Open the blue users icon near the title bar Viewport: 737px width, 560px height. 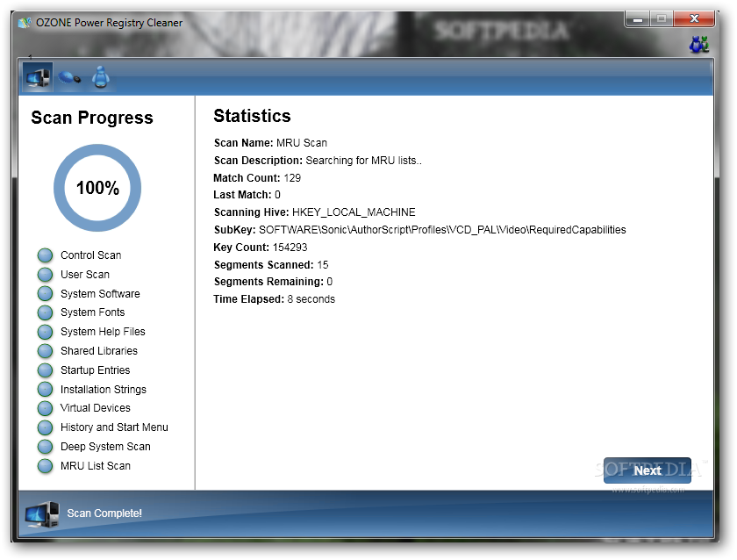pyautogui.click(x=699, y=44)
